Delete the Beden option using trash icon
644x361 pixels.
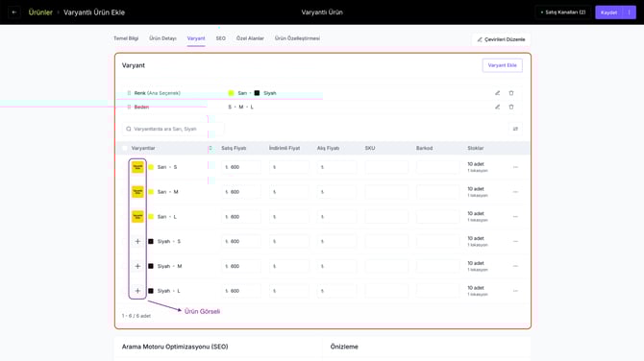click(x=511, y=108)
